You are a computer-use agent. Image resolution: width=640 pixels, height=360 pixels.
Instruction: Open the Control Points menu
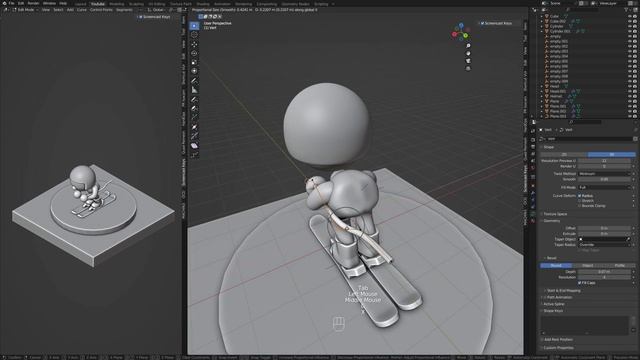tap(101, 10)
